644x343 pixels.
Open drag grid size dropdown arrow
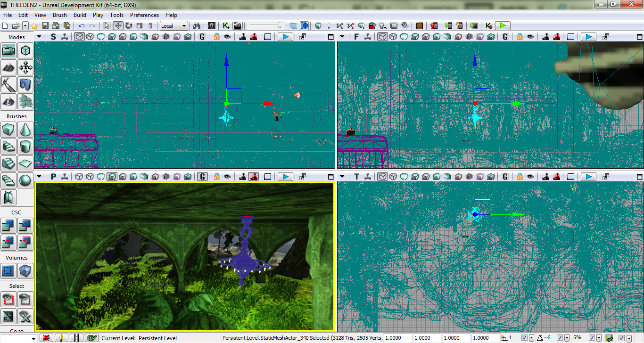531,338
